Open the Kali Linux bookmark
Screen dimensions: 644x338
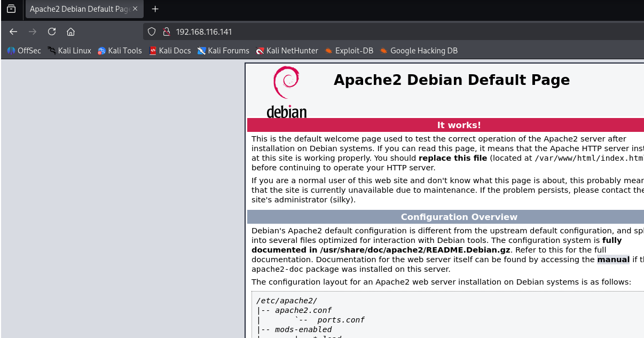[69, 51]
